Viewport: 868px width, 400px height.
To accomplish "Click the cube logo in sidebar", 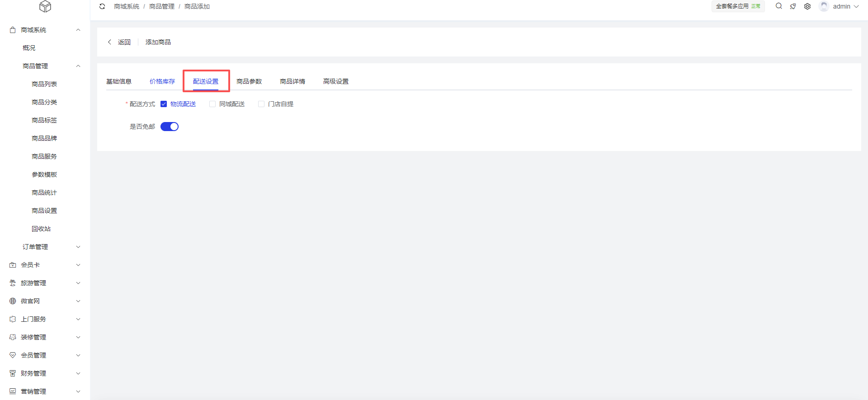I will [45, 6].
